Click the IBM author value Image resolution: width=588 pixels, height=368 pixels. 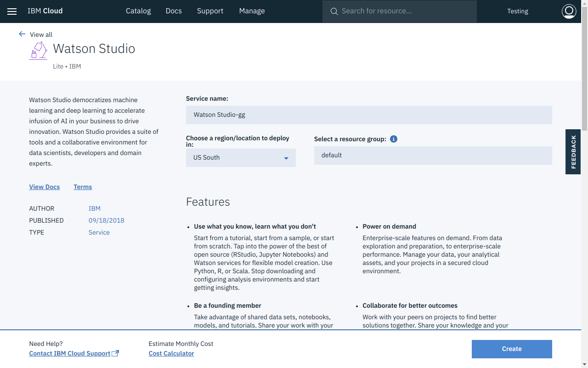click(x=95, y=208)
